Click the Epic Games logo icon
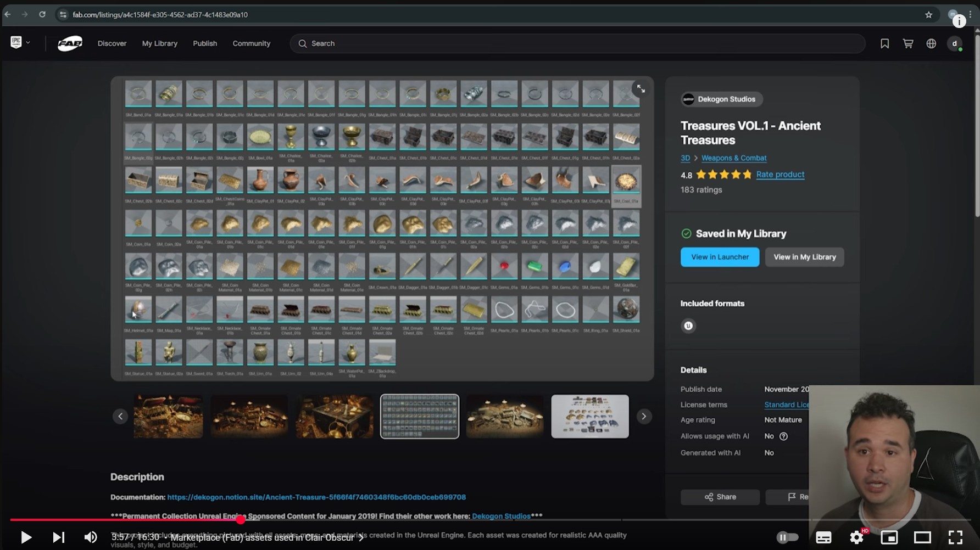The height and width of the screenshot is (550, 980). click(16, 42)
